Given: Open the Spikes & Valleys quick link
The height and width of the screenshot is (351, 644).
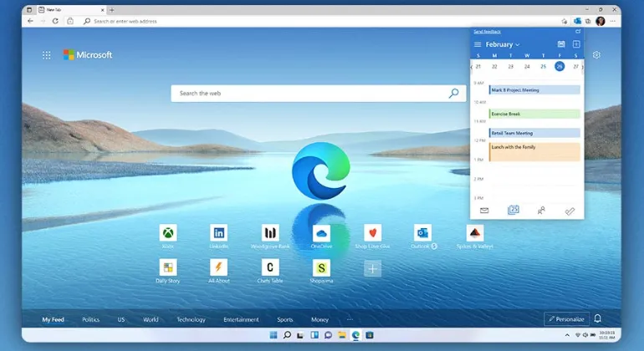Looking at the screenshot, I should [x=475, y=233].
